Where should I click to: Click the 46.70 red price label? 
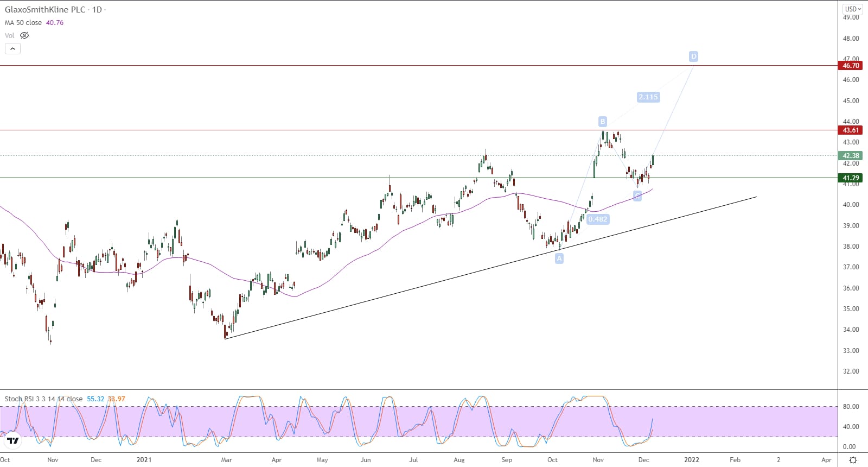pyautogui.click(x=851, y=66)
